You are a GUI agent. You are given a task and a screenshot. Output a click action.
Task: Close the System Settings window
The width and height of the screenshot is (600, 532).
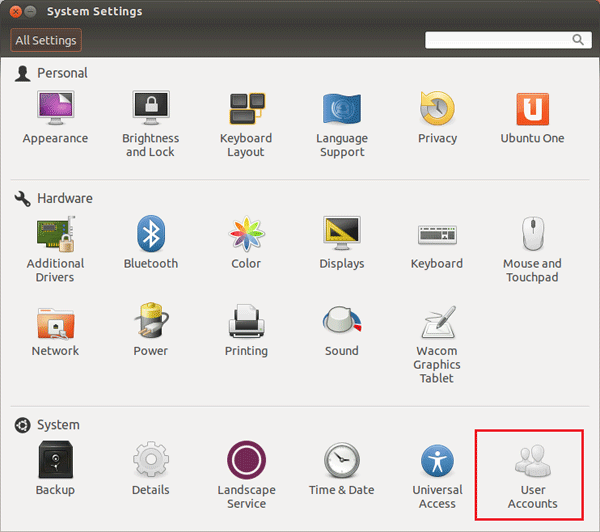point(14,12)
